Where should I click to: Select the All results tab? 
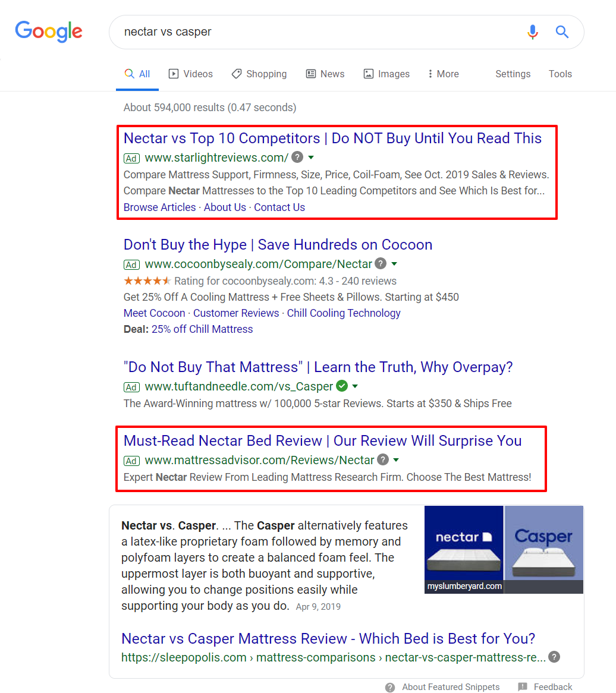click(x=137, y=74)
